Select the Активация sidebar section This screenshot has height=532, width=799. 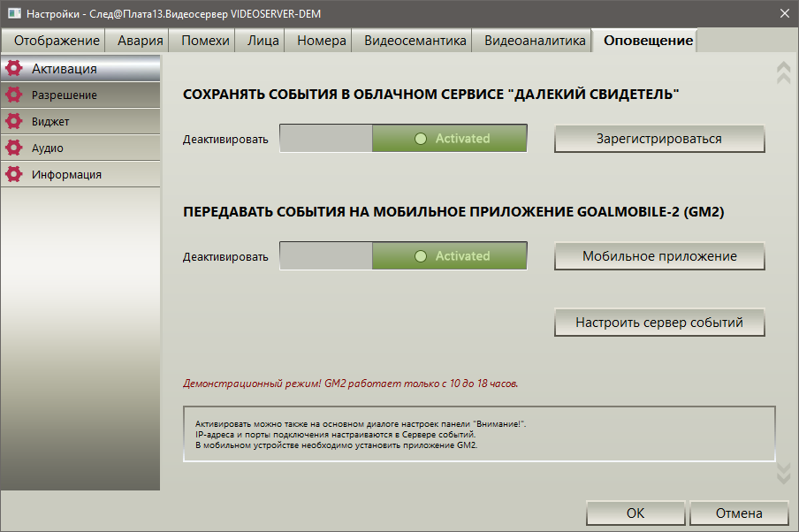(80, 68)
